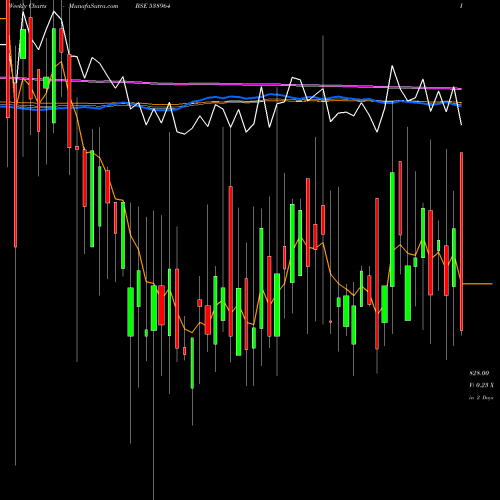Click the "Weekly Charts" title text
The image size is (500, 500).
pos(28,6)
